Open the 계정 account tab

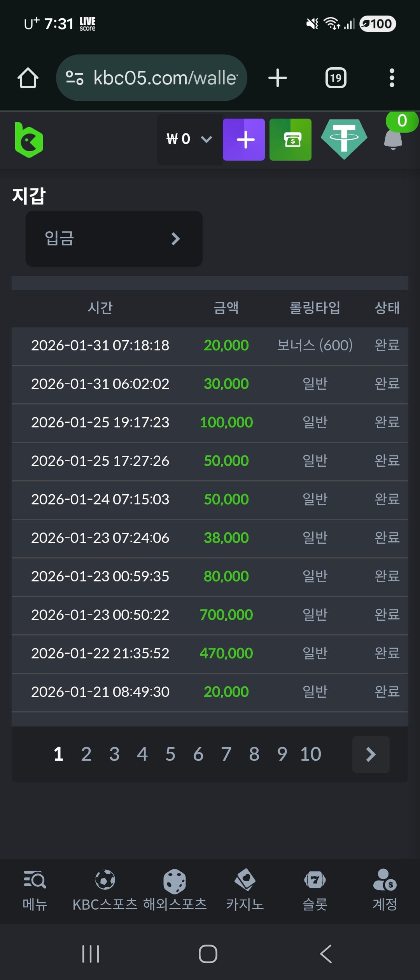coord(385,891)
